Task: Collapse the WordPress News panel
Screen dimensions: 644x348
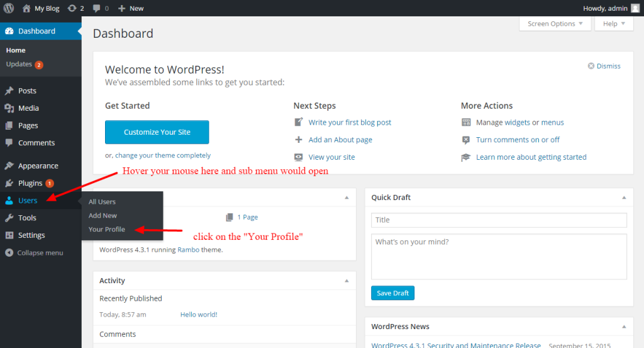Action: 624,327
